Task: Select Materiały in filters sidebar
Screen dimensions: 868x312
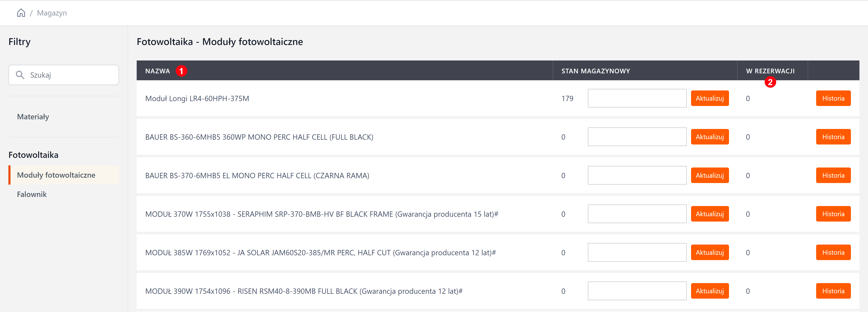Action: coord(33,117)
